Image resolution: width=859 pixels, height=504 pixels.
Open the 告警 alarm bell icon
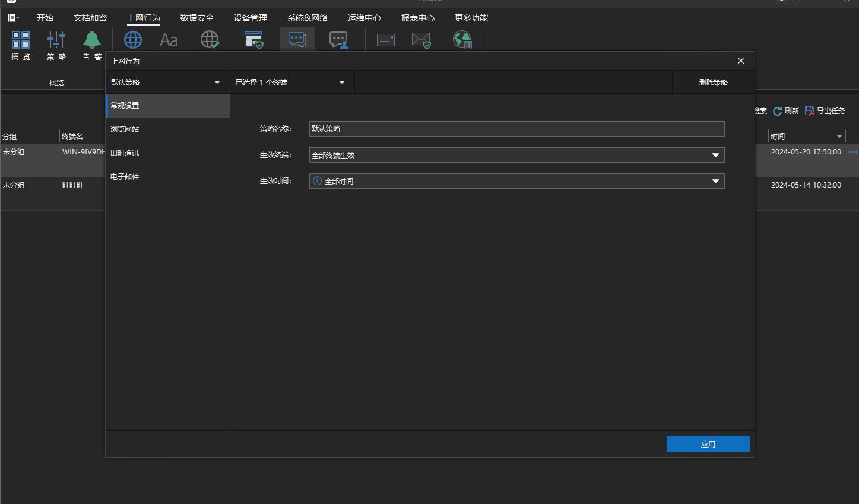click(x=92, y=46)
